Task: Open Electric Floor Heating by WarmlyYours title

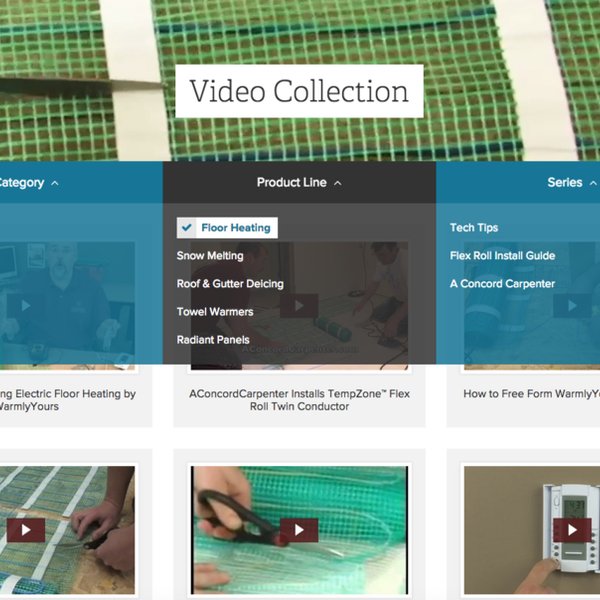Action: [x=68, y=400]
